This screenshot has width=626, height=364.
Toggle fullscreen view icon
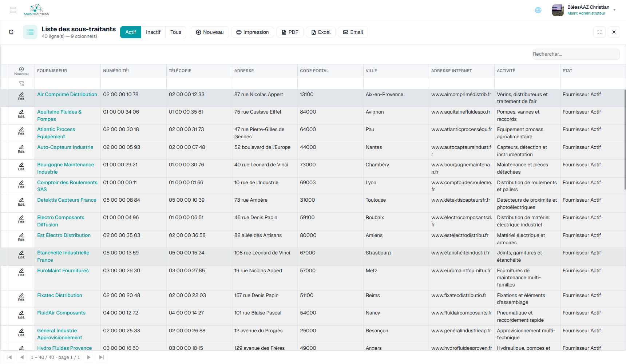599,32
